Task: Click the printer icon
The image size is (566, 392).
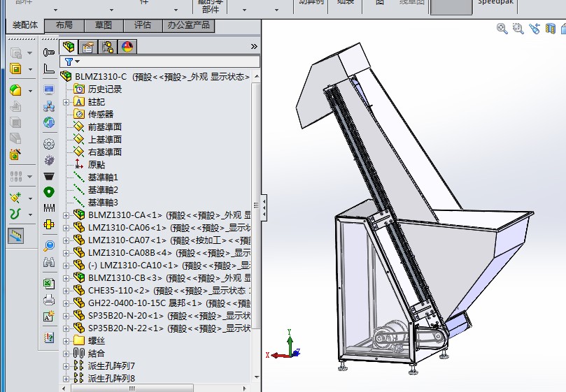Action: tap(49, 300)
